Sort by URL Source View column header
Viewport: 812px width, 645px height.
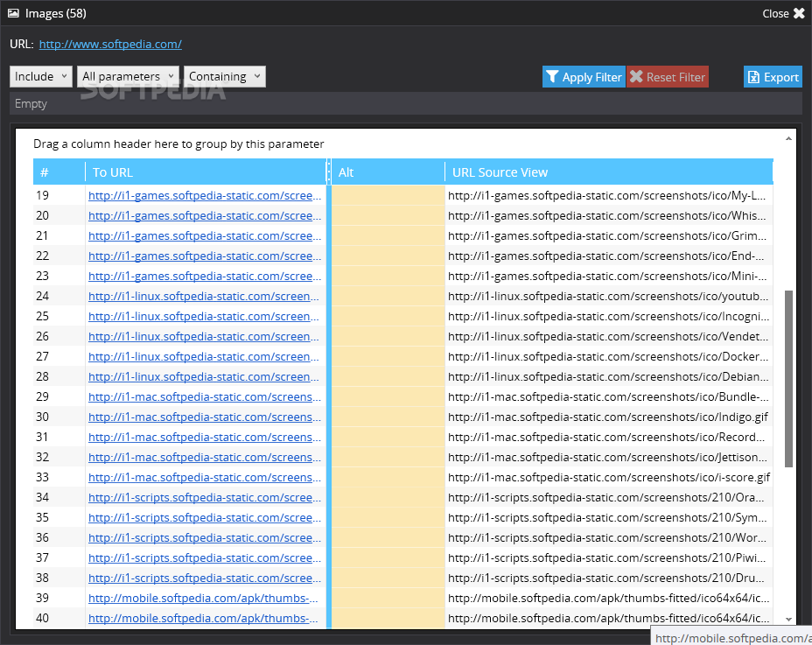[609, 172]
